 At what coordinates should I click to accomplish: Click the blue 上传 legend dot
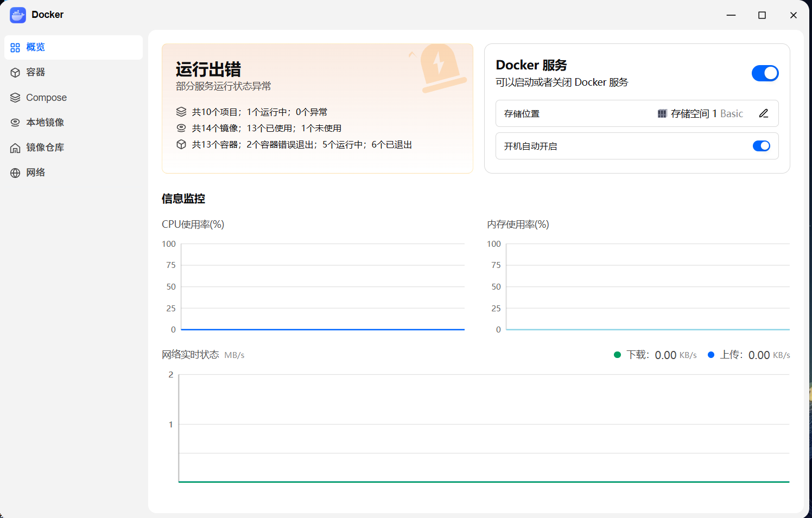pyautogui.click(x=711, y=355)
